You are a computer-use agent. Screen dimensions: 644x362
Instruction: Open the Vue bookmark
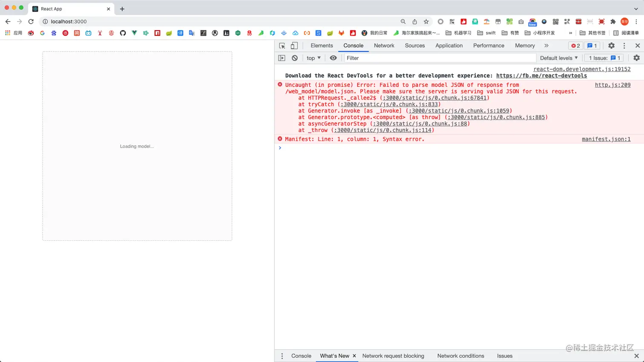click(134, 33)
